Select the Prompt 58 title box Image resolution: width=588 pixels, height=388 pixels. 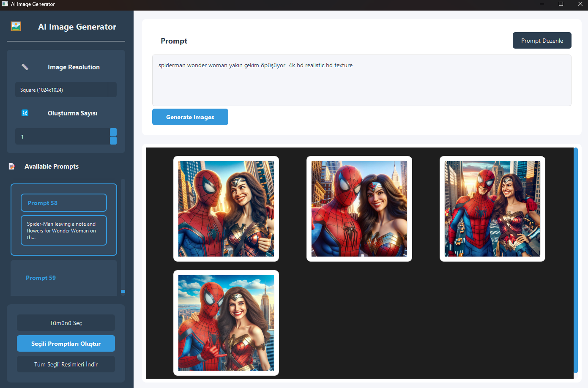coord(64,203)
